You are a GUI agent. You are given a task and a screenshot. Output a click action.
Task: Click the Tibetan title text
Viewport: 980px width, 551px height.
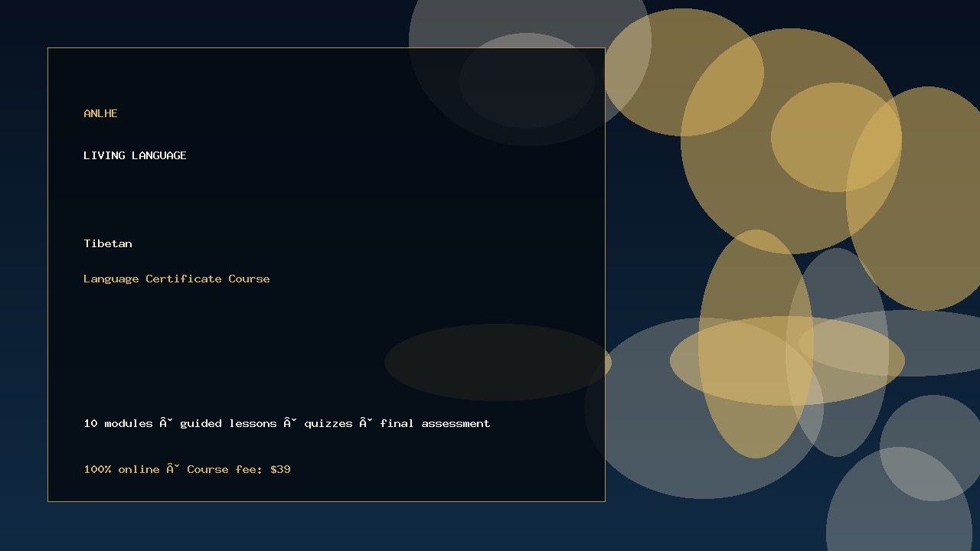pyautogui.click(x=108, y=243)
